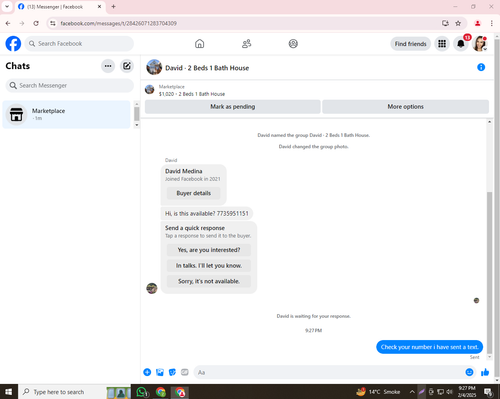Open a new browser tab
This screenshot has height=399, width=500.
113,7
